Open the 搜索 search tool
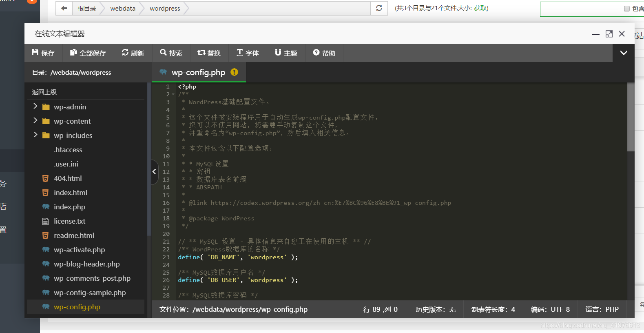 [171, 53]
